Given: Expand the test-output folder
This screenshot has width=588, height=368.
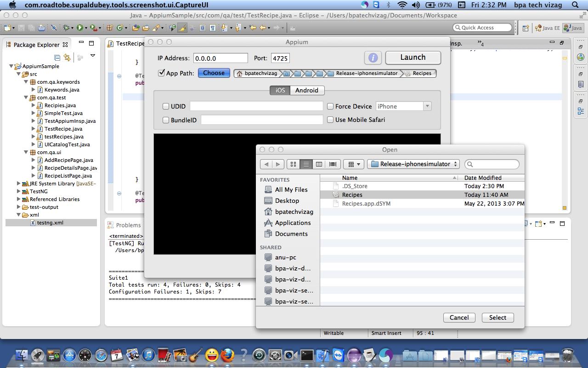Looking at the screenshot, I should (19, 207).
